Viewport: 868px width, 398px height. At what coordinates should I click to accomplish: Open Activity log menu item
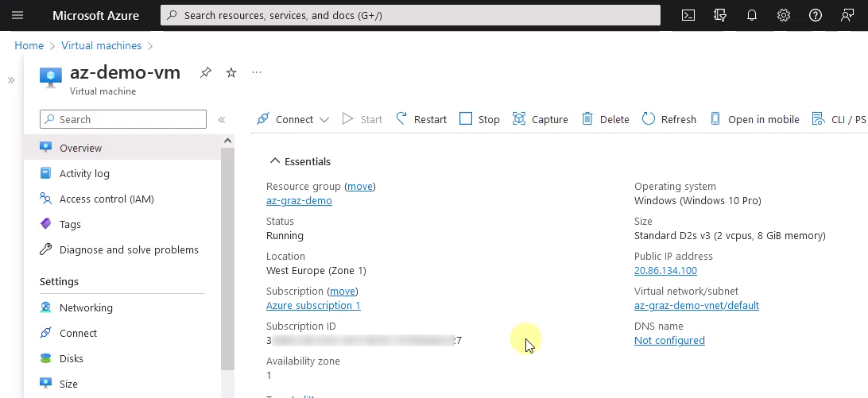click(122, 173)
